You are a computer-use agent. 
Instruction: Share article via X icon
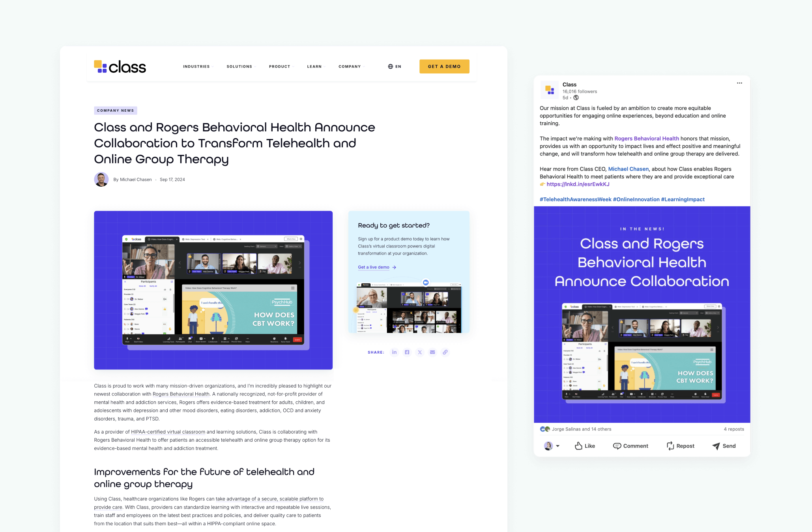[420, 352]
